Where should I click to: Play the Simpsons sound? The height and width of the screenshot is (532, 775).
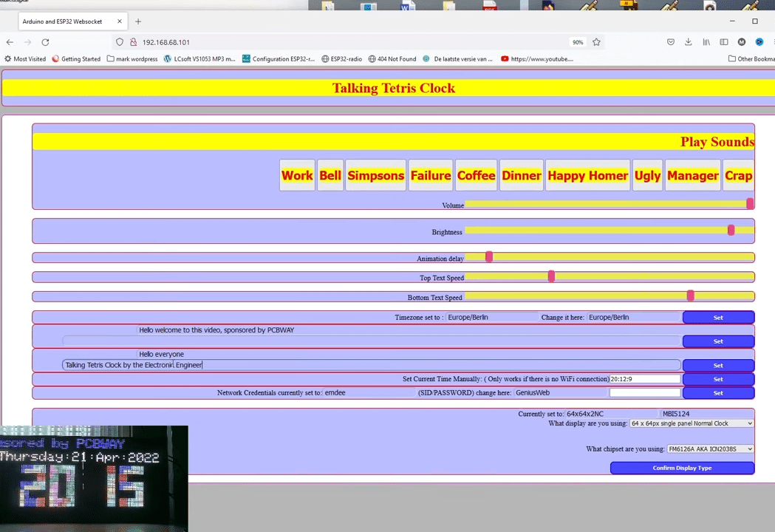pos(375,175)
